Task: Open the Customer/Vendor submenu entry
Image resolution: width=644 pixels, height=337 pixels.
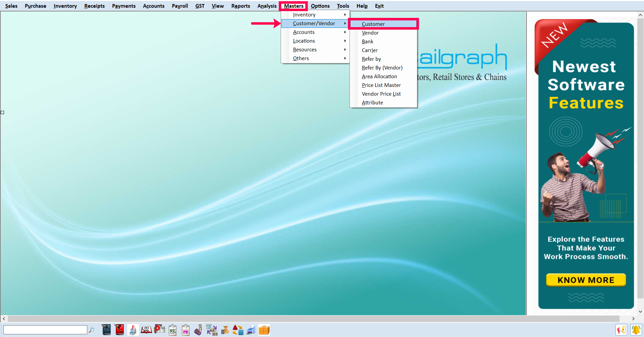Action: point(315,23)
